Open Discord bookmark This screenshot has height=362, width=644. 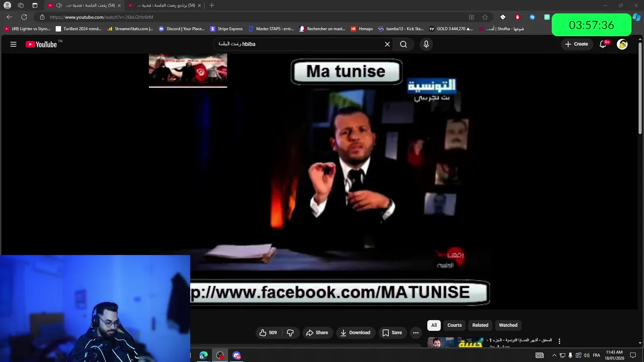pyautogui.click(x=182, y=29)
